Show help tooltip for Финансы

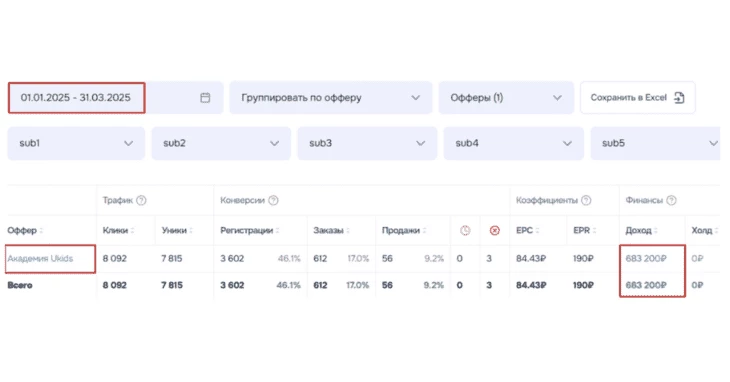coord(671,201)
